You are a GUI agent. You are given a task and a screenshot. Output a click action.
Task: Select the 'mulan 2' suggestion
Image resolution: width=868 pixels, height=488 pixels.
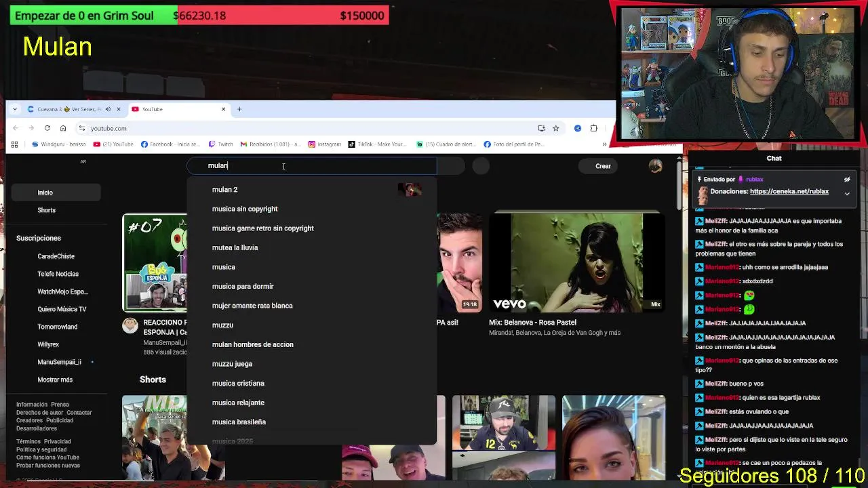(x=312, y=190)
